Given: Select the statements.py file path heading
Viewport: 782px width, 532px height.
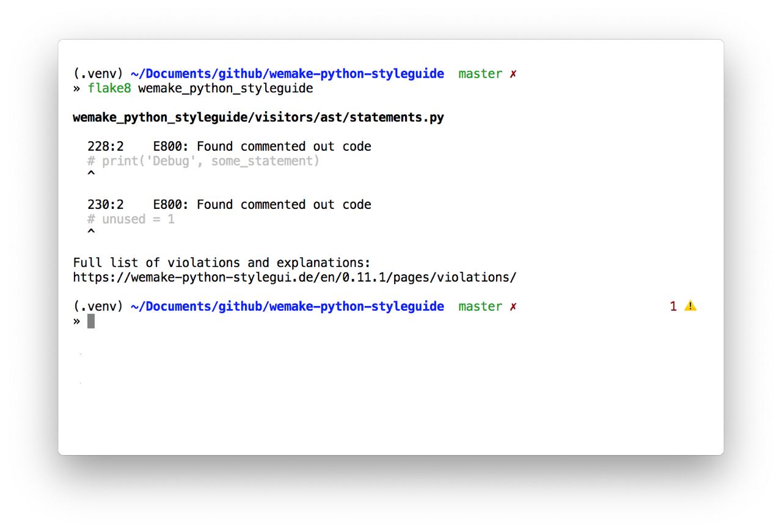Looking at the screenshot, I should (258, 117).
